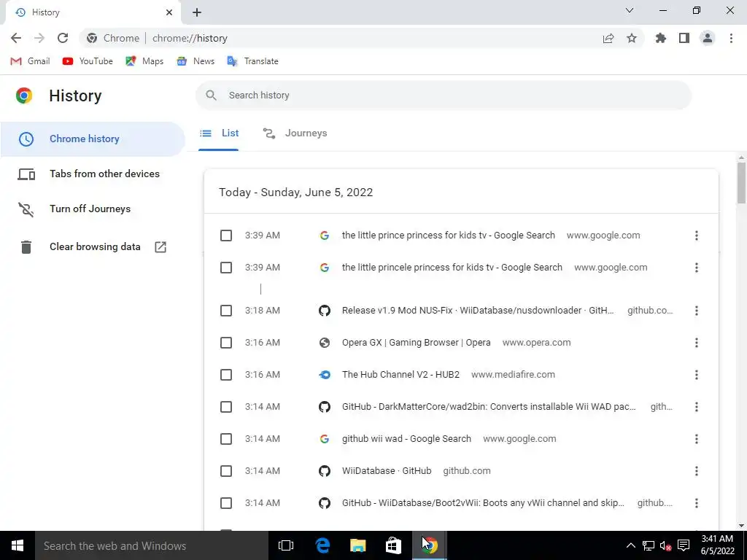
Task: Launch Microsoft Edge from the taskbar
Action: (x=322, y=545)
